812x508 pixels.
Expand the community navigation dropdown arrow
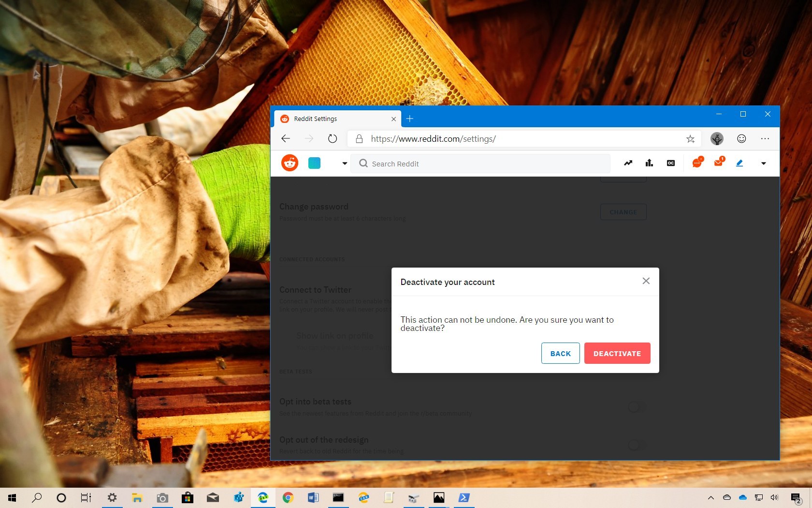click(x=344, y=164)
